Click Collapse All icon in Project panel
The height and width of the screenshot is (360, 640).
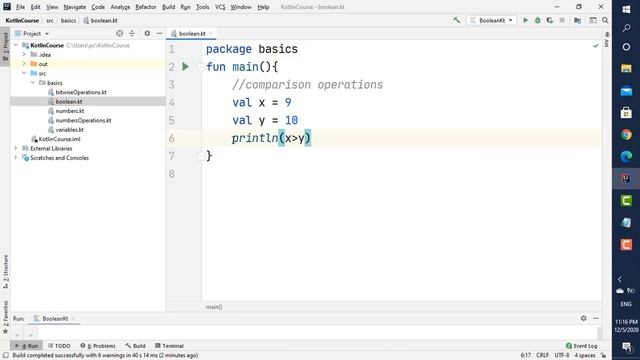tap(132, 33)
